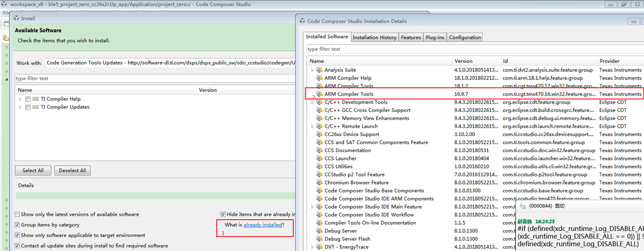Viewport: 644px width, 251px height.
Task: Click the ARM Compiler Tools 16.9.7 row icon
Action: point(319,94)
